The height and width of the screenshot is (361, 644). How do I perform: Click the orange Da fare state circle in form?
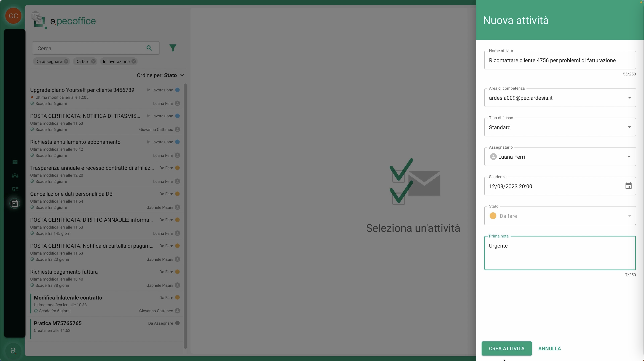(x=493, y=216)
